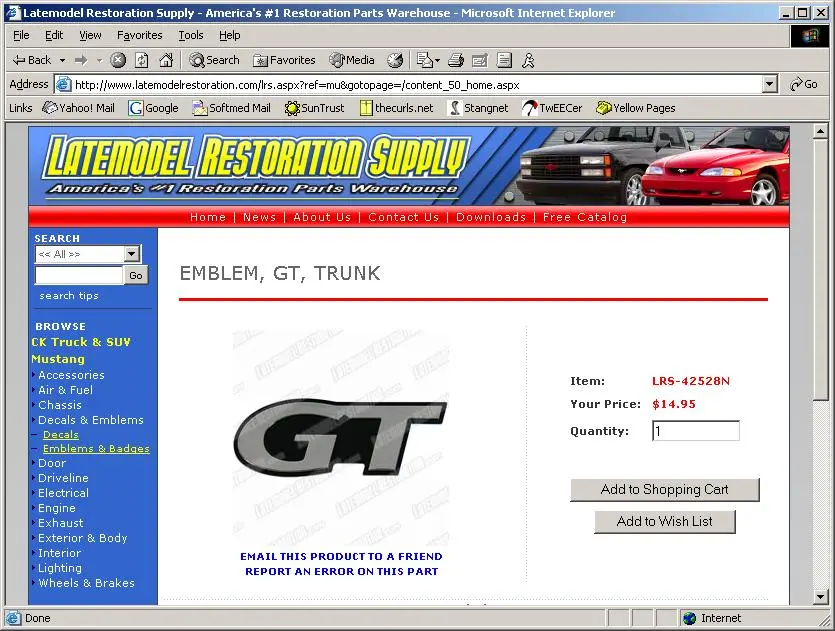835x631 pixels.
Task: Click the Discuss toolbar icon
Action: [504, 60]
